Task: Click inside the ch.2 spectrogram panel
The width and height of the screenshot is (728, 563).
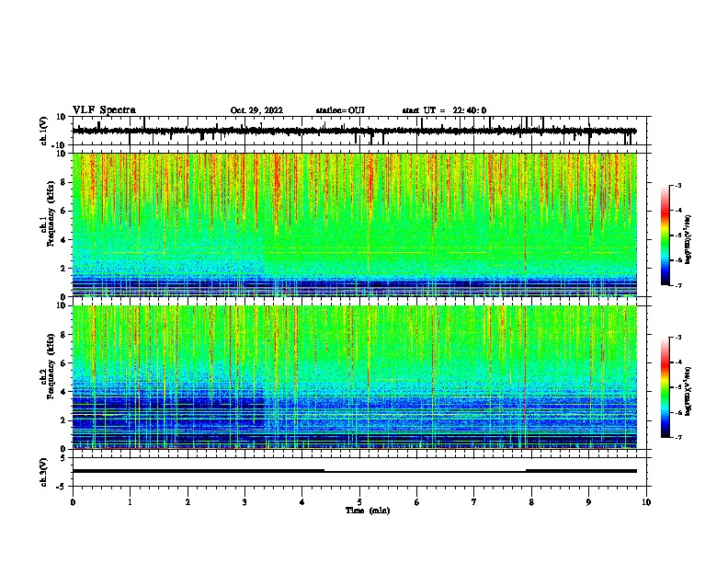Action: point(355,377)
